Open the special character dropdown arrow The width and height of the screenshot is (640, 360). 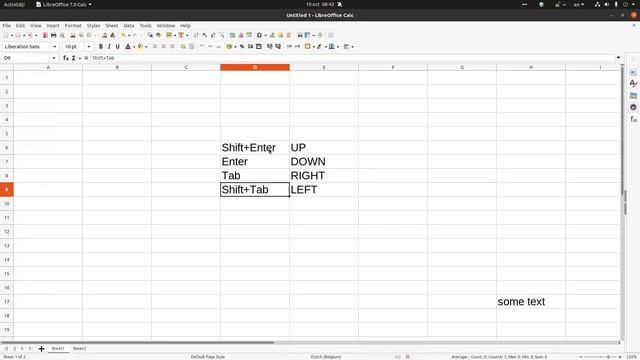tap(265, 36)
